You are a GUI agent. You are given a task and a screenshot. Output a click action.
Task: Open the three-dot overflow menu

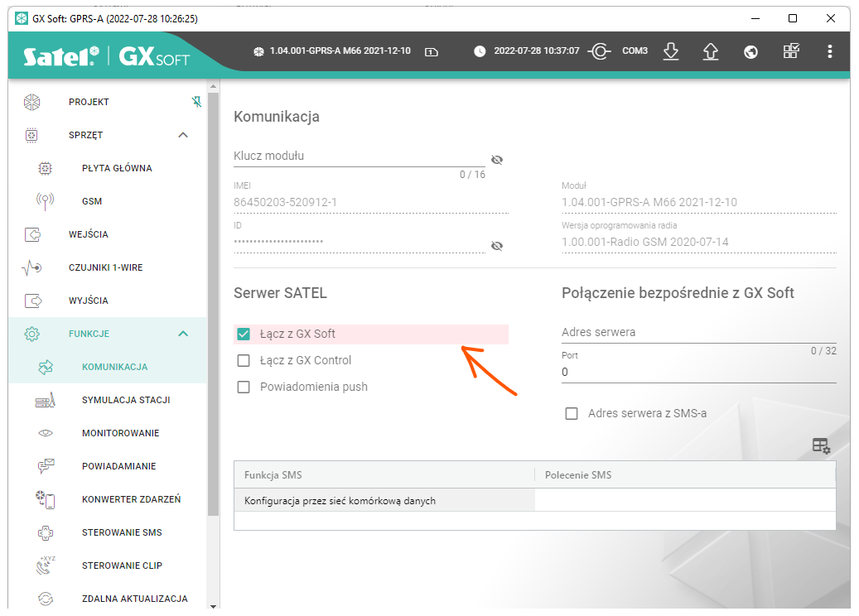(x=829, y=51)
